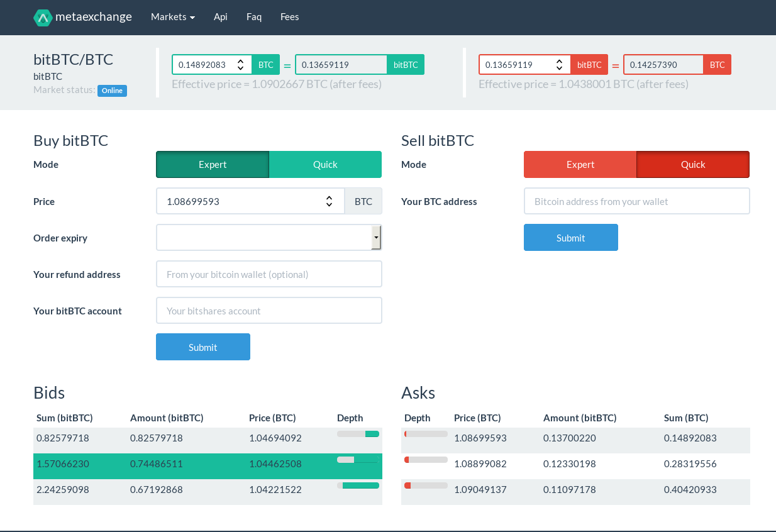Click depth bar for highlighted bid 1.04462508
776x532 pixels.
[x=358, y=460]
